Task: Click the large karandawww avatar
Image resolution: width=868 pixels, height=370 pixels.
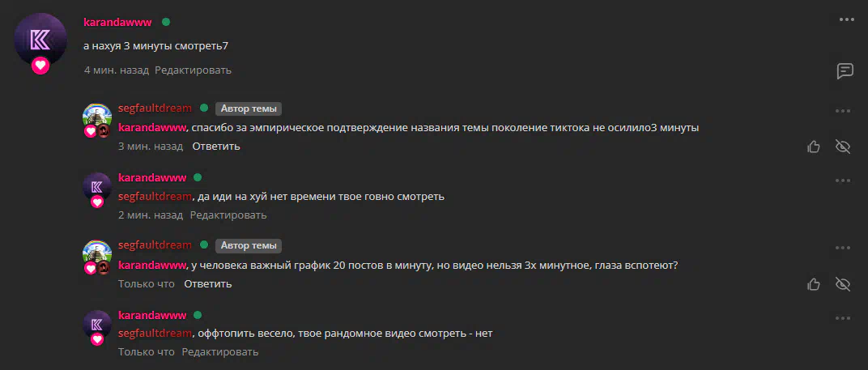Action: [x=40, y=40]
